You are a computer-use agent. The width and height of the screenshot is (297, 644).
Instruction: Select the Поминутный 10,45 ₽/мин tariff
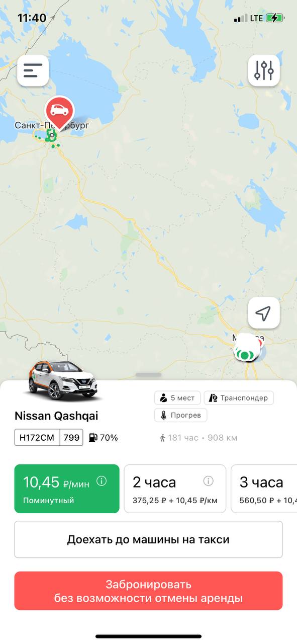click(67, 489)
